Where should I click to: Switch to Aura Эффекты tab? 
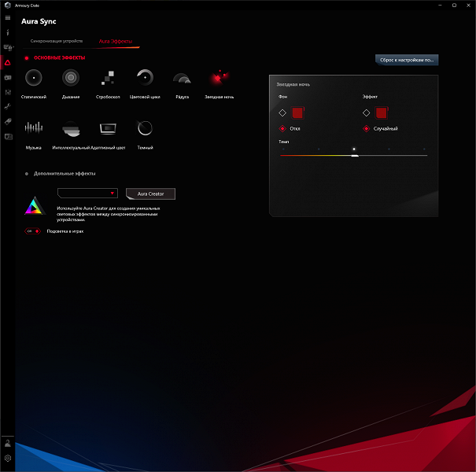pos(116,41)
